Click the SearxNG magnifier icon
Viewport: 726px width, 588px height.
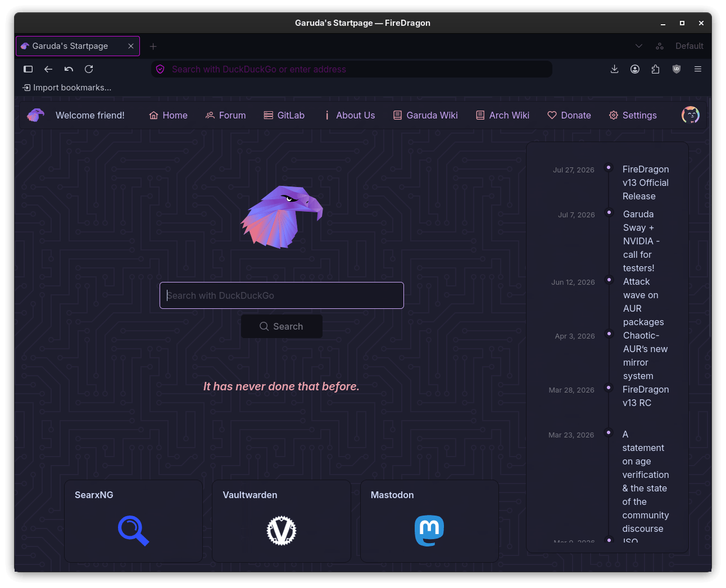coord(134,531)
